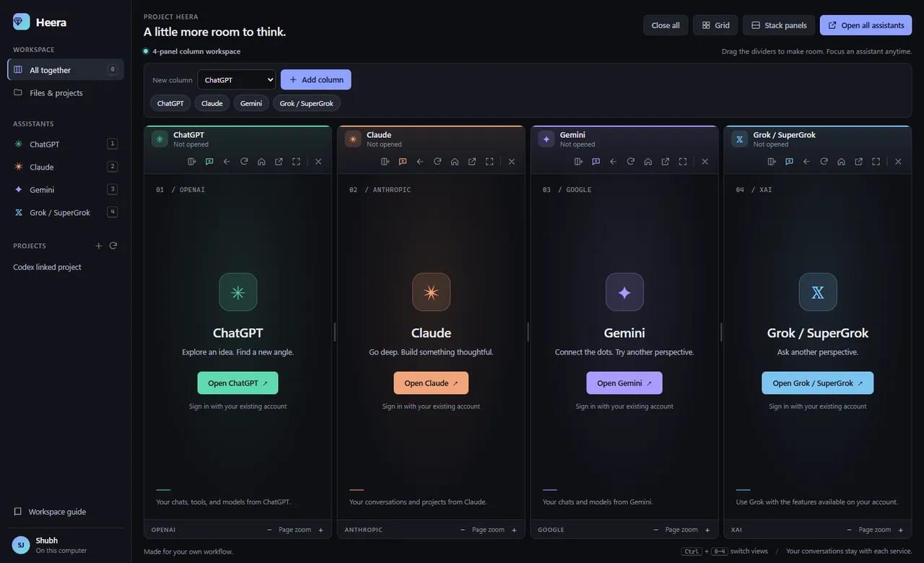Viewport: 924px width, 563px height.
Task: Click the Close all button
Action: [666, 25]
